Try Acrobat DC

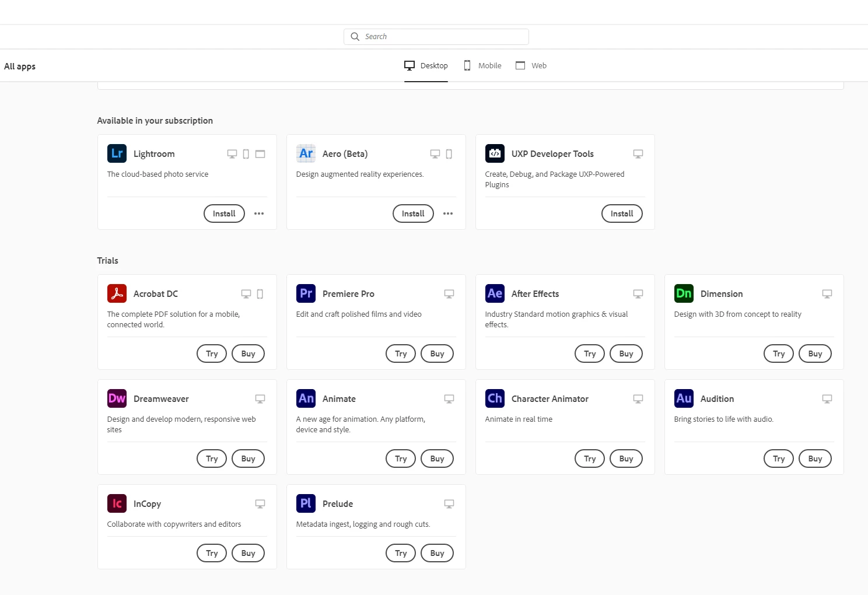(x=212, y=353)
